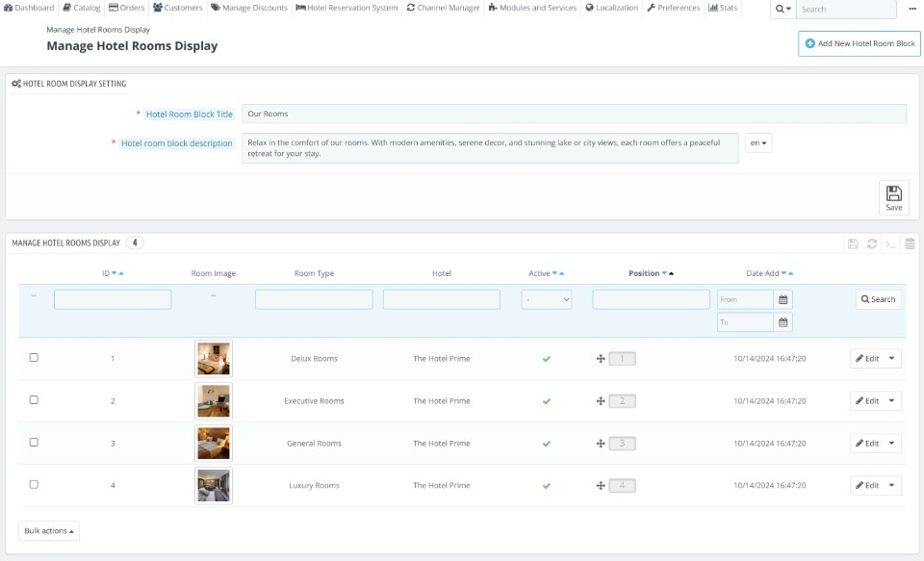Click the database export icon in list toolbar

coord(910,244)
